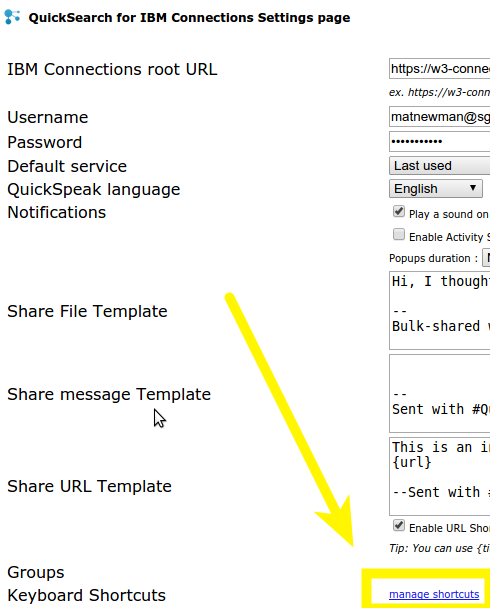Viewport: 490px width, 608px height.
Task: Open the Default service dropdown
Action: click(440, 166)
